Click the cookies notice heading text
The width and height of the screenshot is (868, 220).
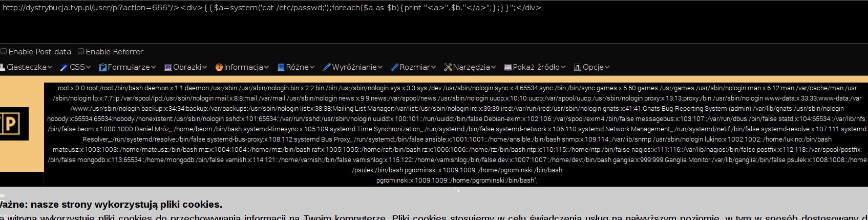point(111,205)
